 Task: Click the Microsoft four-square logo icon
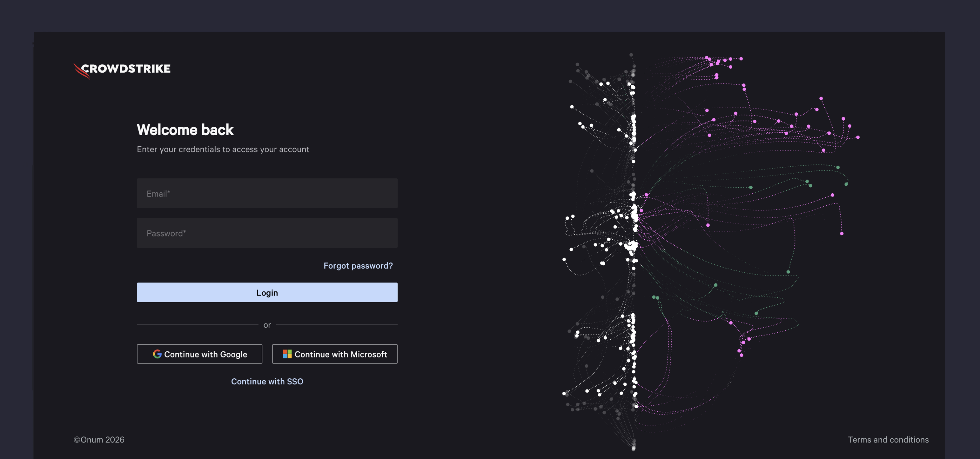(x=287, y=354)
